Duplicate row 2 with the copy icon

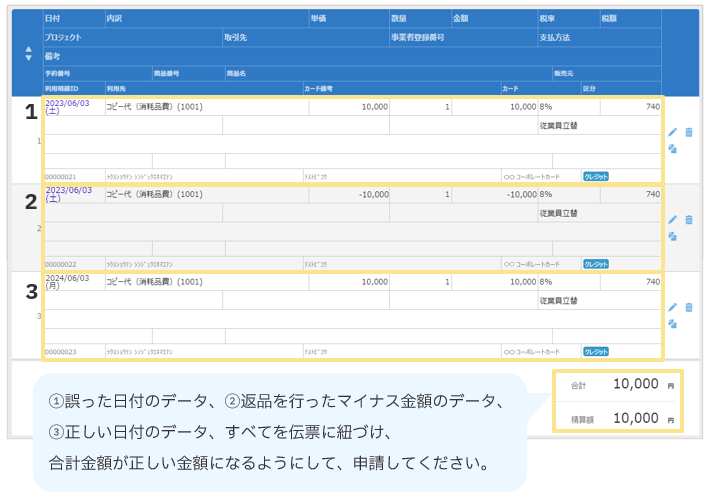point(672,236)
